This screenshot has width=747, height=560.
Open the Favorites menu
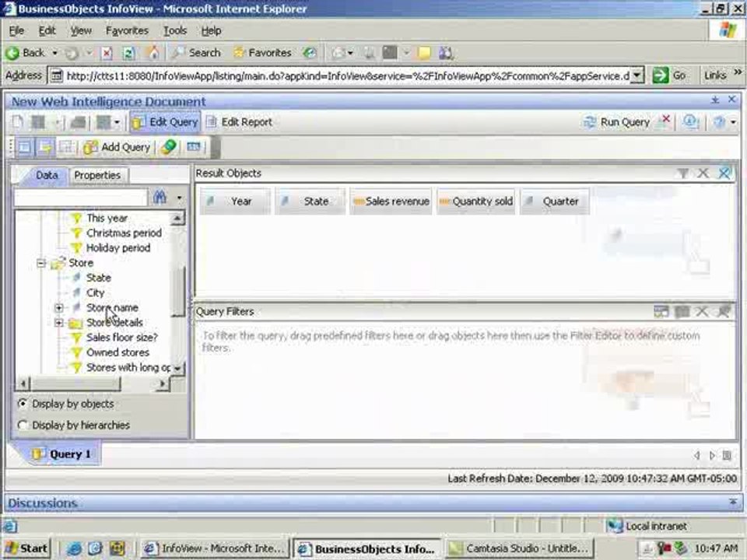coord(127,30)
